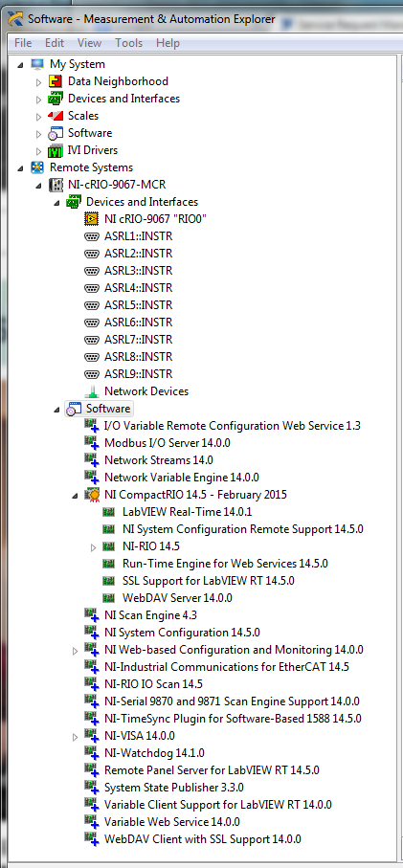Viewport: 403px width, 868px height.
Task: Select SSL Support for LabVIEW RT 14.5.0
Action: click(x=208, y=581)
